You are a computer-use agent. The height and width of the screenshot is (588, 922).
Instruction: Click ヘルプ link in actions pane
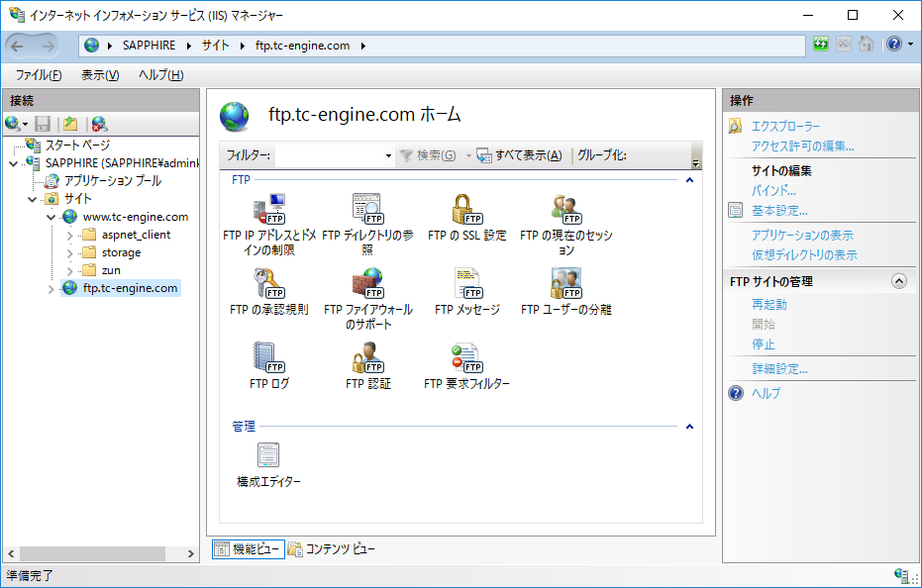point(767,393)
